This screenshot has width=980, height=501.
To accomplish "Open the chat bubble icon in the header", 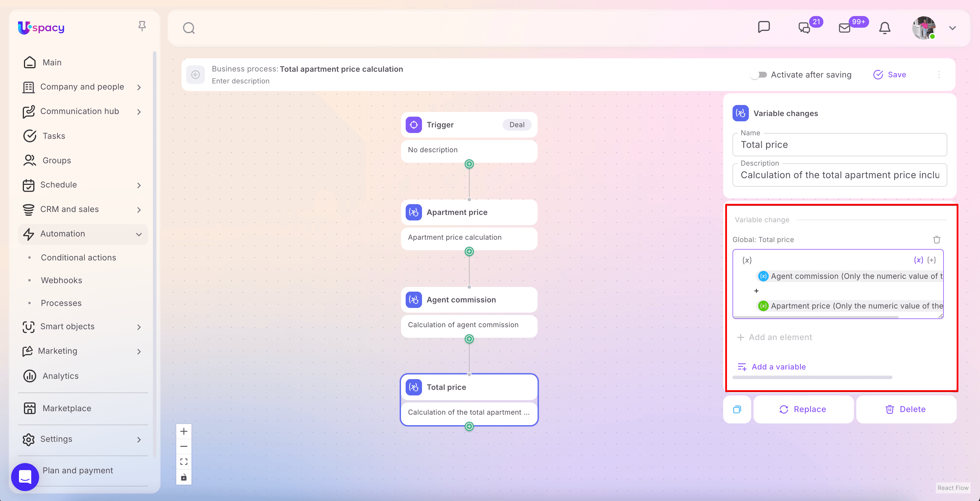I will coord(763,27).
